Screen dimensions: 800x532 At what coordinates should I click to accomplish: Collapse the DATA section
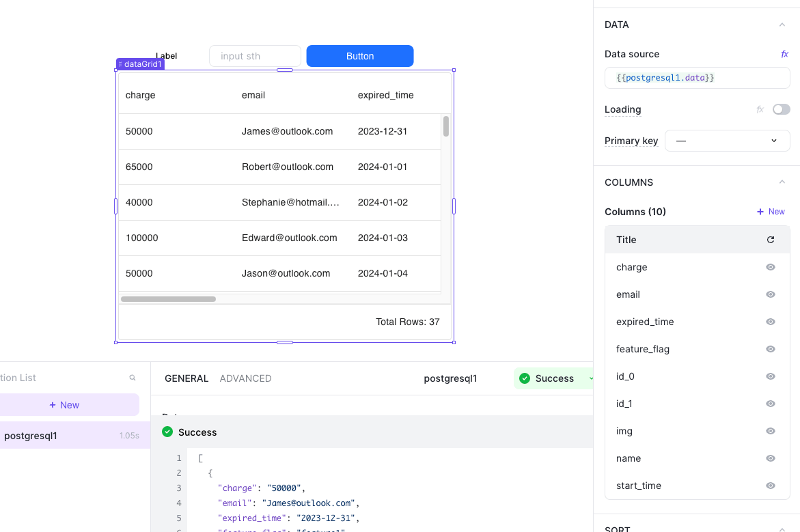(782, 25)
